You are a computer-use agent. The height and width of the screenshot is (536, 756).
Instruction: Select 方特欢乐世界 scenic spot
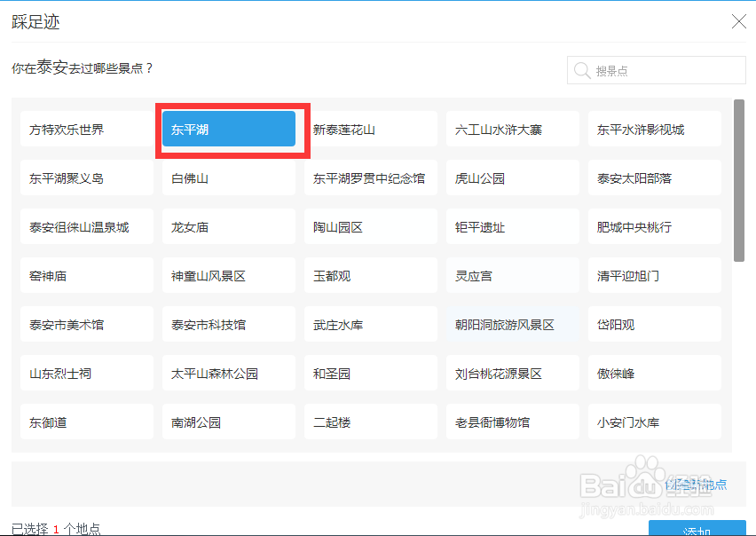point(86,129)
